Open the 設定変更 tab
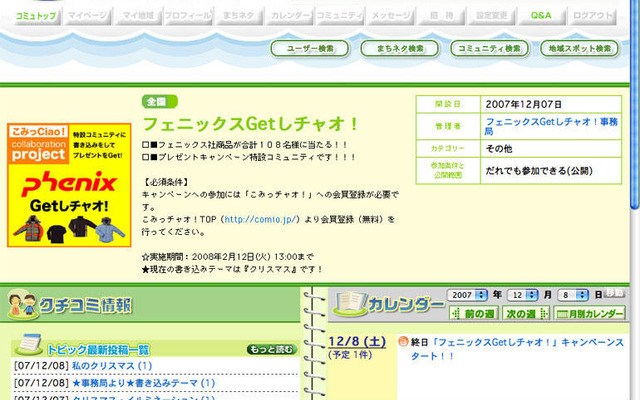Image resolution: width=640 pixels, height=400 pixels. point(491,16)
